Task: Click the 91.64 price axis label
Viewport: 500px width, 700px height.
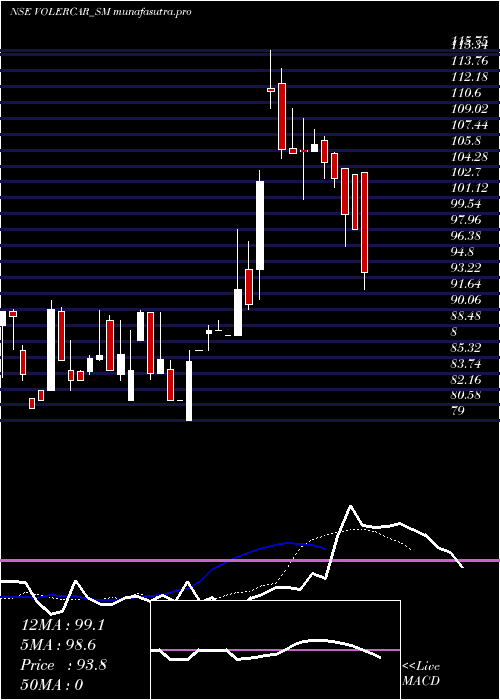Action: click(466, 284)
